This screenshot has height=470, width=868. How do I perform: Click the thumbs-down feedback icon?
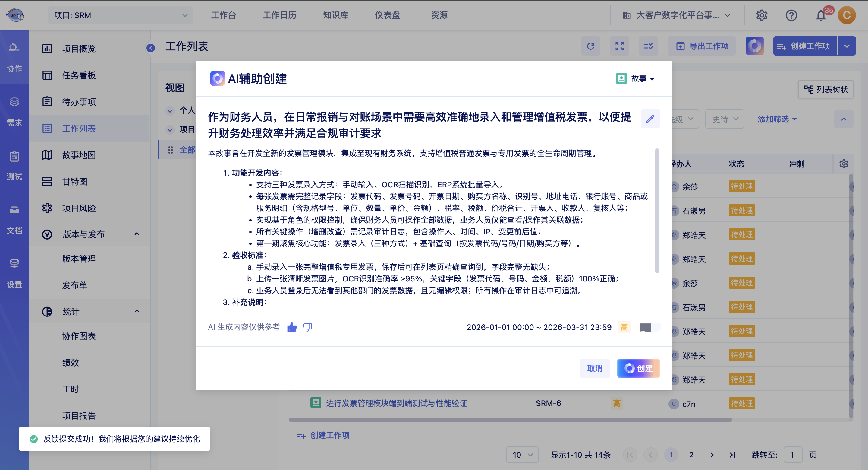[x=307, y=327]
